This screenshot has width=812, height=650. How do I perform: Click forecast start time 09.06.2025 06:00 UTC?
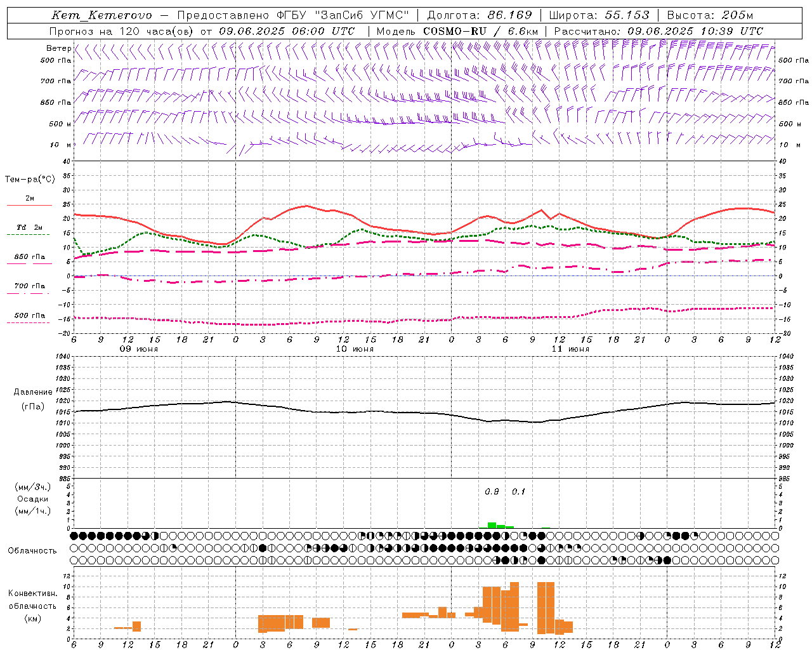(287, 31)
